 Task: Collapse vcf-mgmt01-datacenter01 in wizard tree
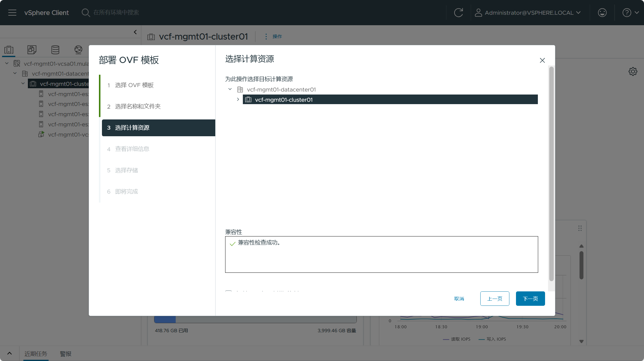tap(230, 89)
